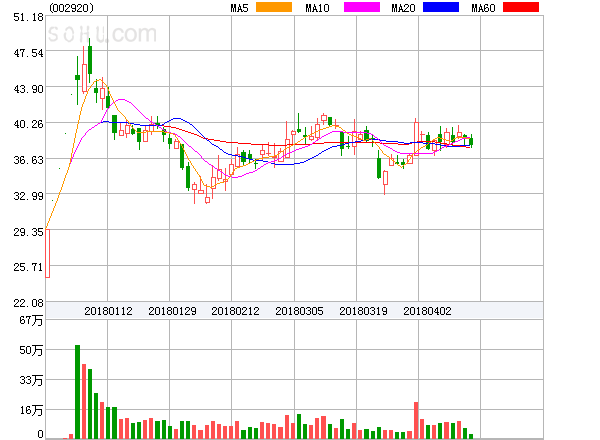
Task: Click the 25.71 price axis label
Action: pos(28,267)
